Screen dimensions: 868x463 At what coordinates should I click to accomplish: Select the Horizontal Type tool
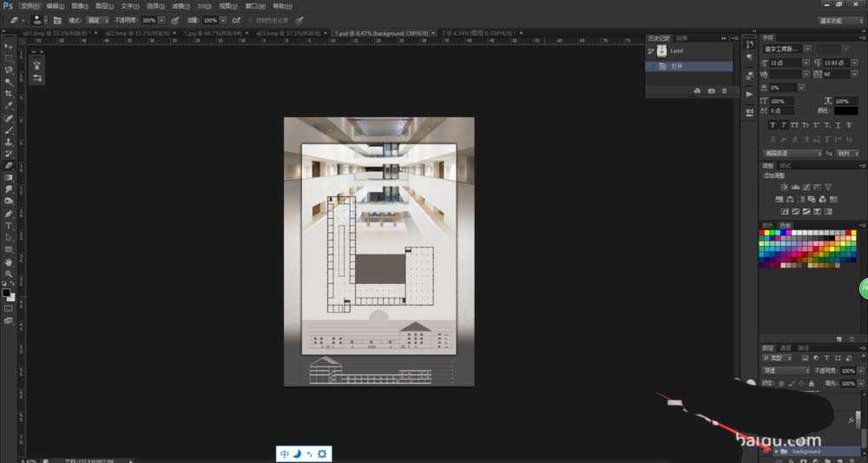[9, 225]
